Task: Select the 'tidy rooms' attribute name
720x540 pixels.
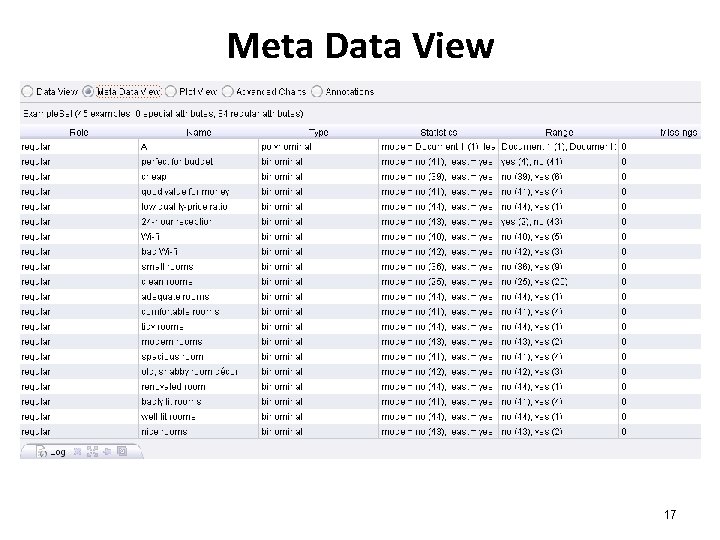Action: pos(162,327)
